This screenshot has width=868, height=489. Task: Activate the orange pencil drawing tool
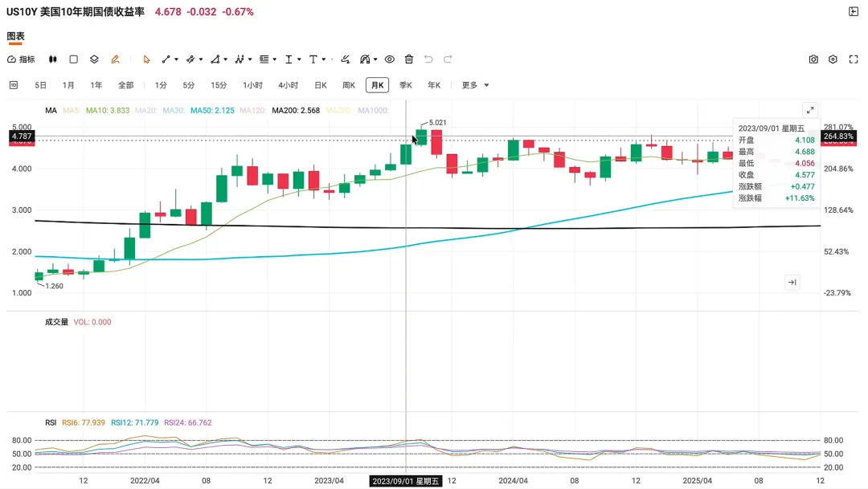point(115,59)
